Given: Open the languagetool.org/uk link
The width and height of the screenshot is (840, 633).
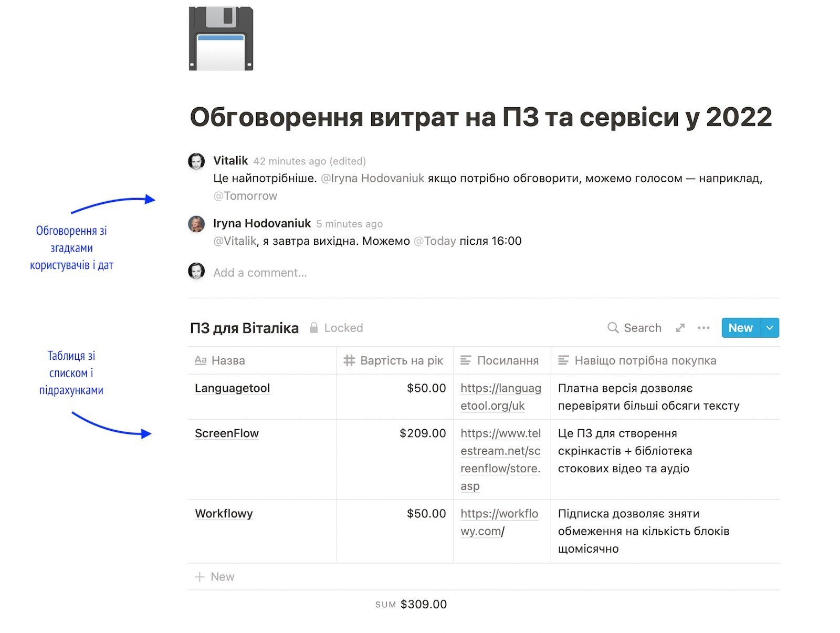Looking at the screenshot, I should point(501,397).
